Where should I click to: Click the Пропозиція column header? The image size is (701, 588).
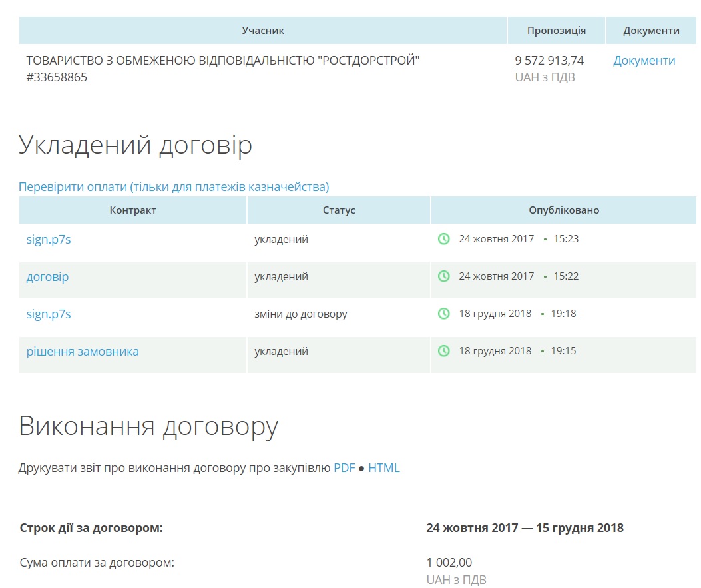click(557, 31)
